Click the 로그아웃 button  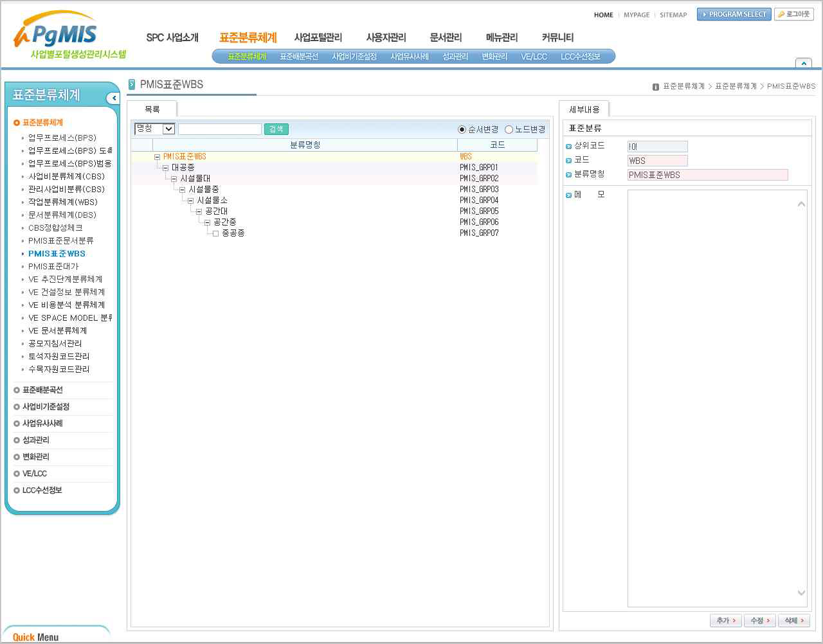794,14
